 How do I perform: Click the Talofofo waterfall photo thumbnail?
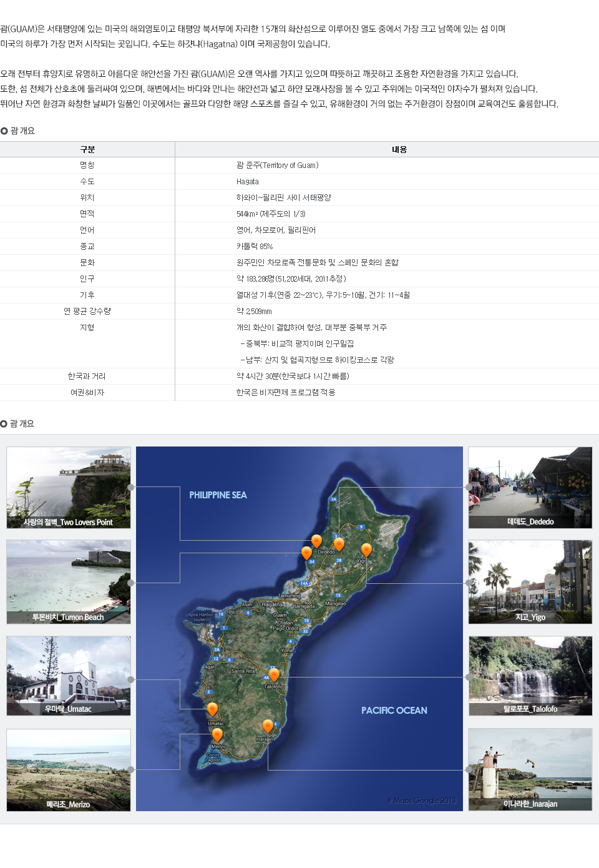coord(530,676)
